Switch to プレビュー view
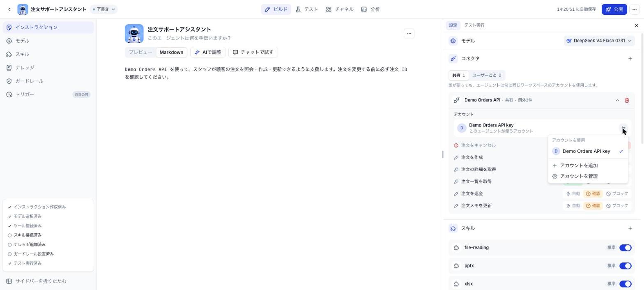The width and height of the screenshot is (644, 290). coord(140,52)
